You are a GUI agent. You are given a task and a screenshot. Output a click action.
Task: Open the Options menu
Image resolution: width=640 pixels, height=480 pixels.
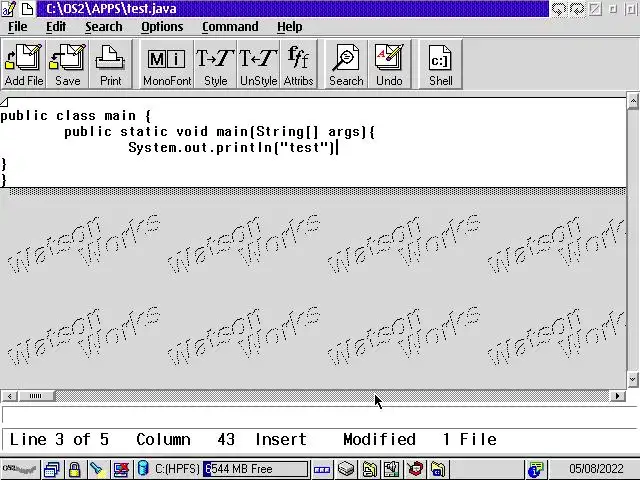162,27
